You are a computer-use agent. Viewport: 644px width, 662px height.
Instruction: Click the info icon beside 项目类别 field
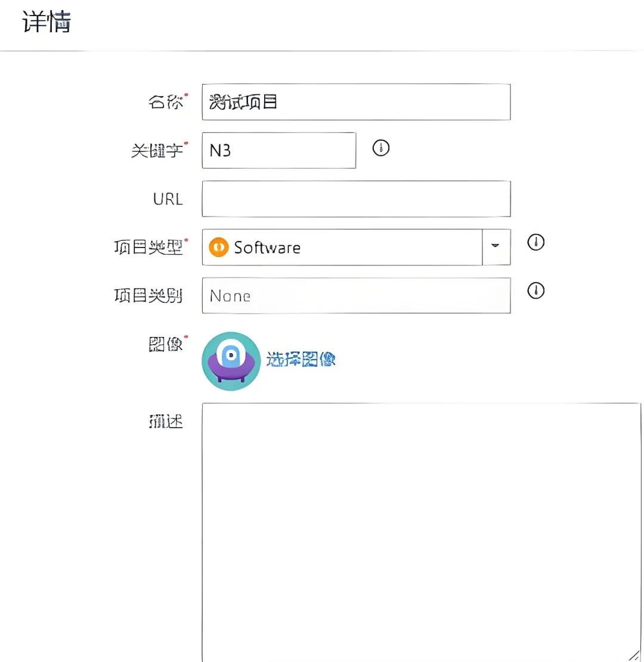[x=535, y=292]
